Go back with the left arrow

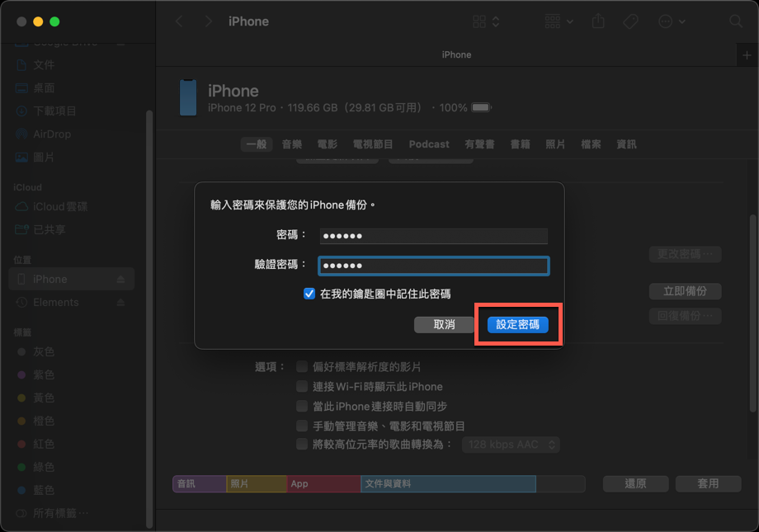[x=179, y=21]
